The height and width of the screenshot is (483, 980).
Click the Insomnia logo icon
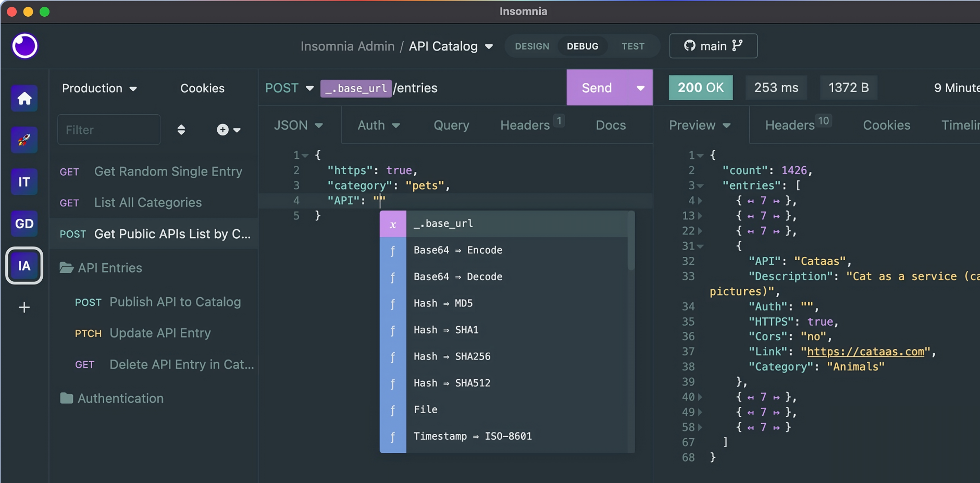pyautogui.click(x=24, y=46)
